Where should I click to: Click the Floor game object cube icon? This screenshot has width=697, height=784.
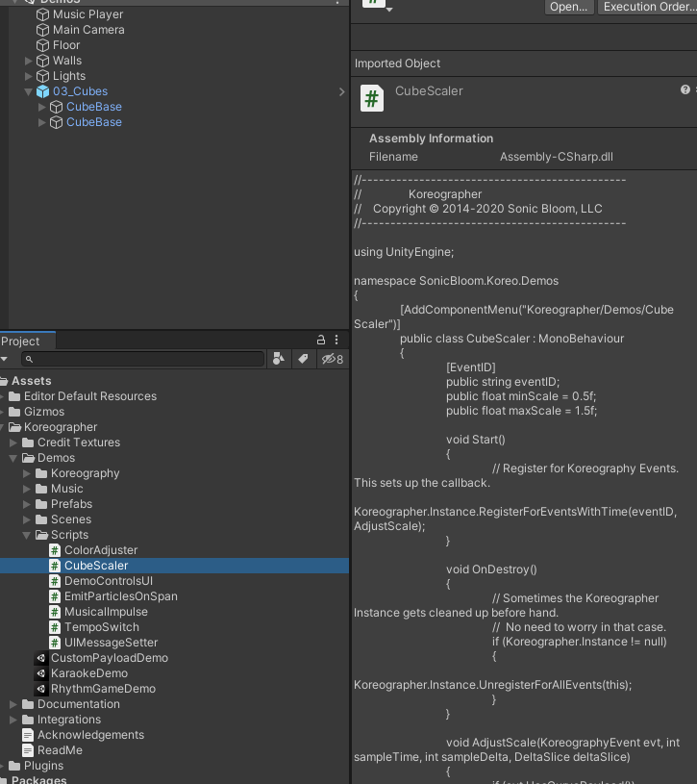pos(43,45)
